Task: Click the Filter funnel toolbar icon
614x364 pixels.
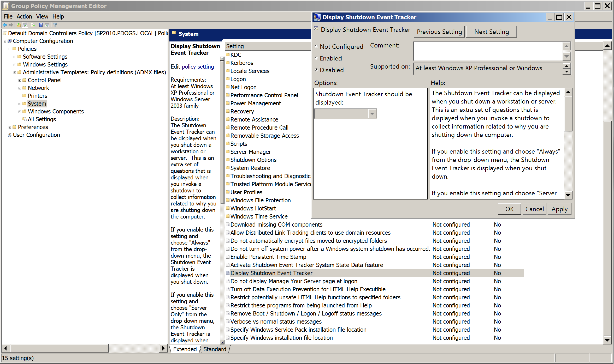Action: [x=55, y=25]
